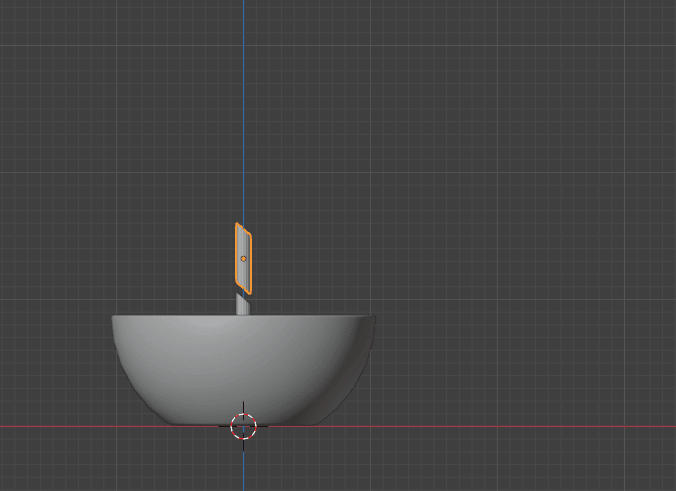Screen dimensions: 676x491
Task: Click the orange origin dot of the selected object
Action: pos(243,259)
